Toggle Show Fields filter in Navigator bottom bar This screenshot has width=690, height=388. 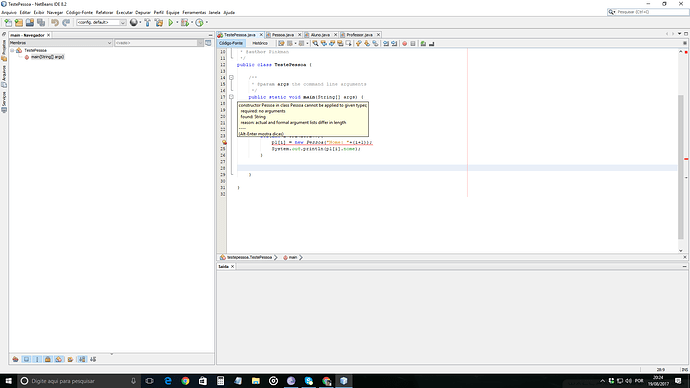[x=26, y=359]
